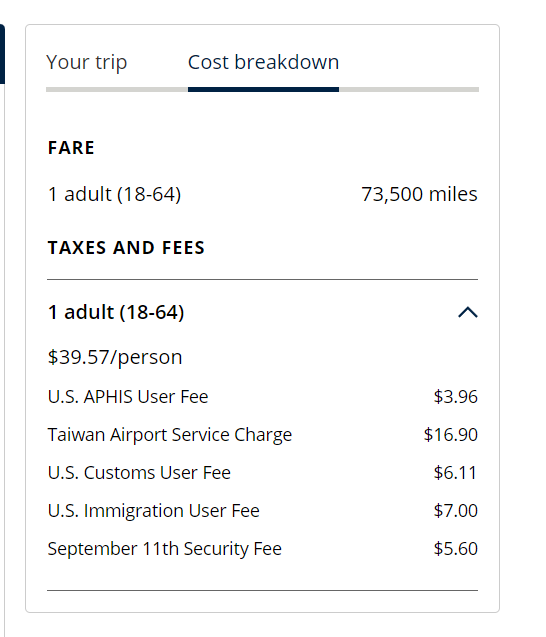Click the U.S. Customs User Fee label
This screenshot has height=637, width=546.
coord(139,473)
